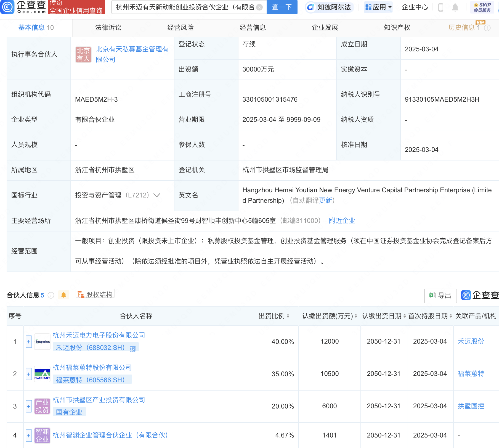Click the 产业投资 purple logo
Screen dimensions: 499x448
[x=42, y=406]
